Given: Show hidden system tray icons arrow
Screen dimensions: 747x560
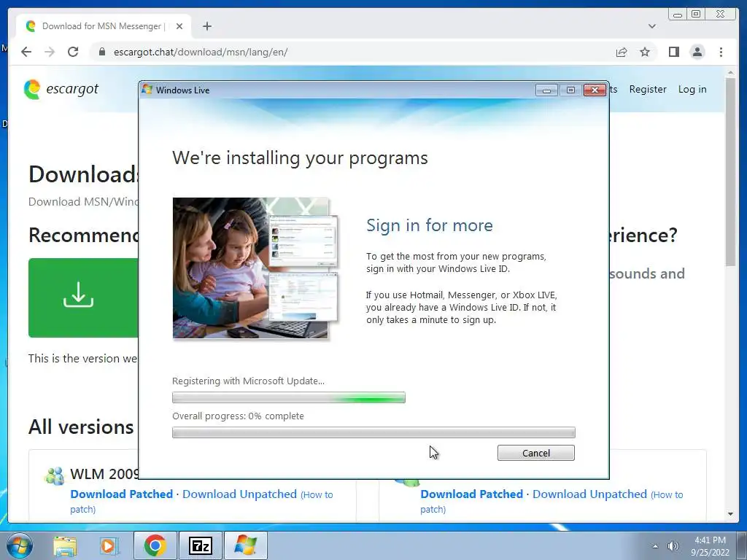Looking at the screenshot, I should 655,546.
